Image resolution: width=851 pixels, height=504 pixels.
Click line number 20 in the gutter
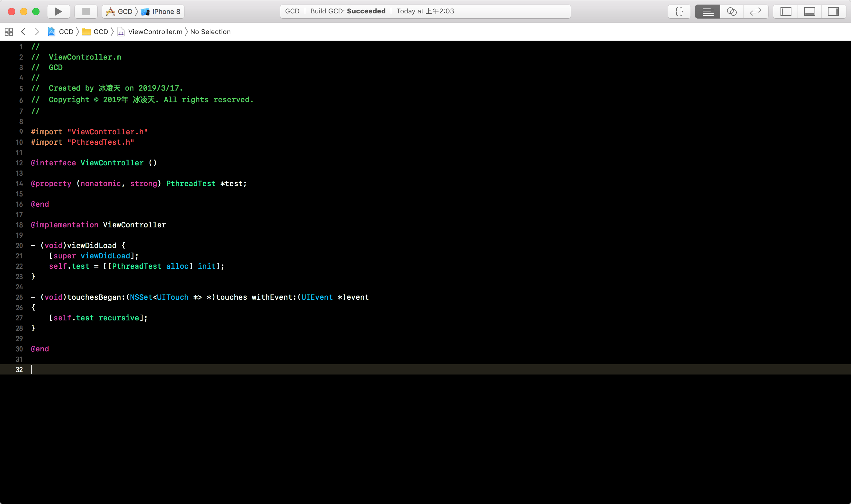click(x=19, y=246)
